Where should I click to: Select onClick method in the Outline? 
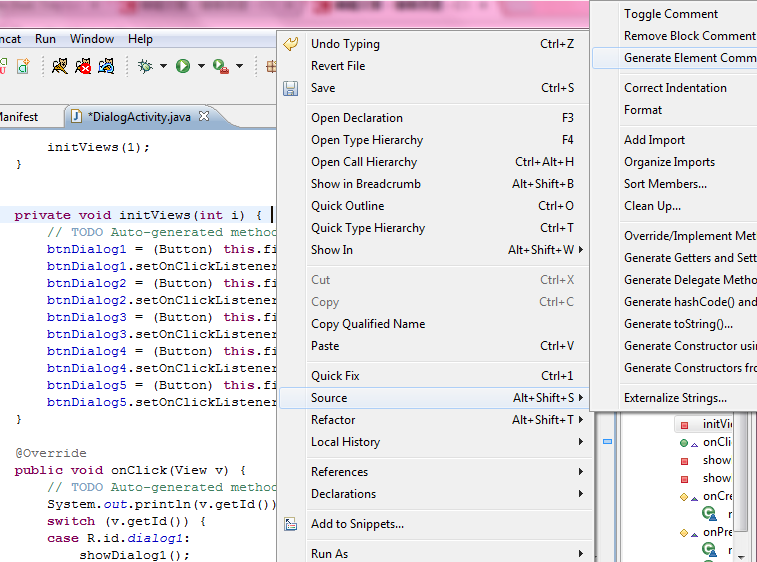(x=718, y=442)
